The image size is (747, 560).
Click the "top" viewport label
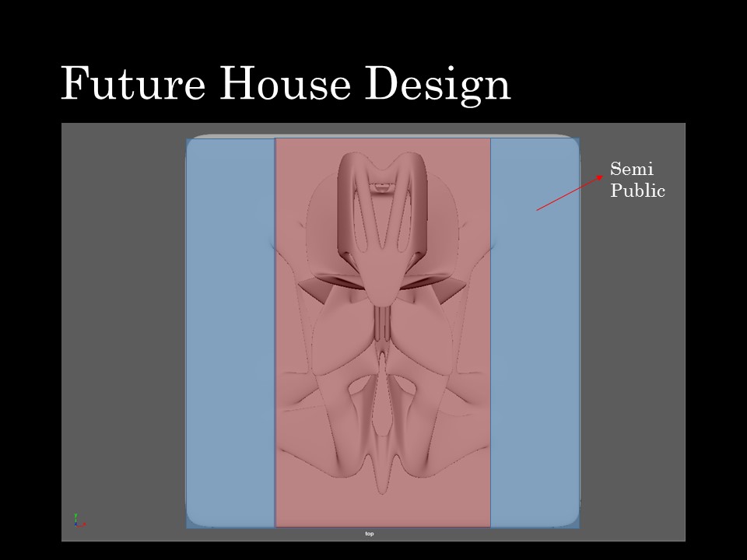click(369, 534)
